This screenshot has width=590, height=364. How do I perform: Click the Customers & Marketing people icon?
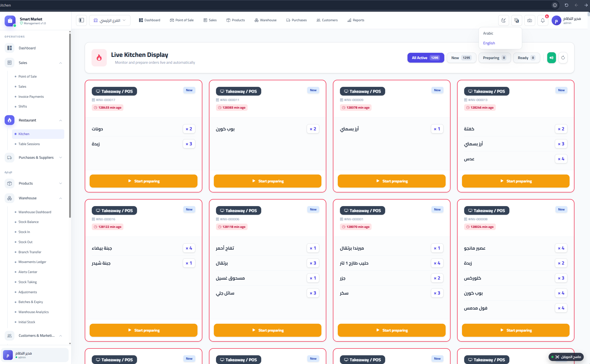point(10,335)
